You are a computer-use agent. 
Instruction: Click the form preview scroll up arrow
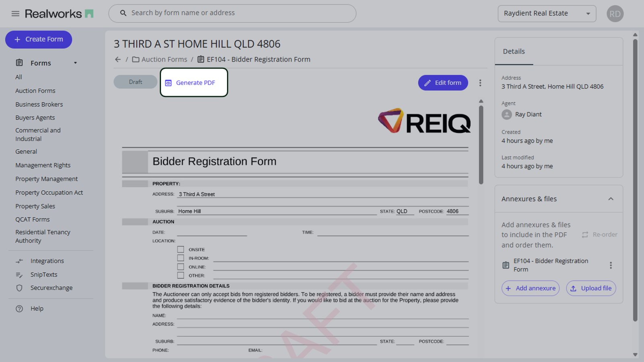[x=481, y=101]
